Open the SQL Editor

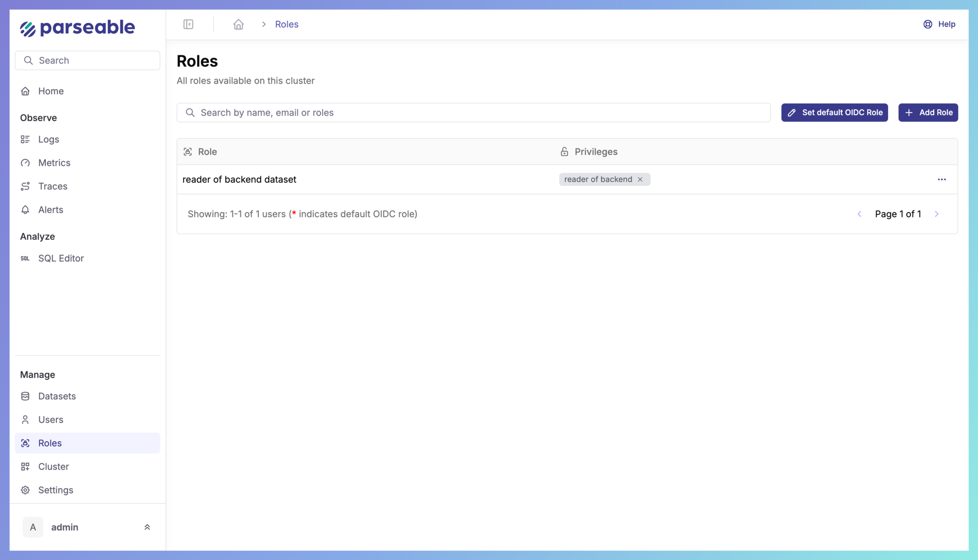coord(61,258)
